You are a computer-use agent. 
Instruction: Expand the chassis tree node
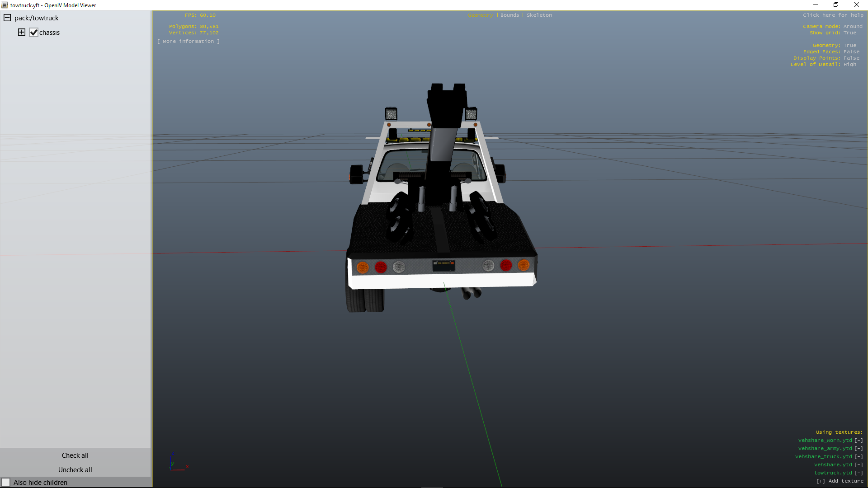[22, 32]
